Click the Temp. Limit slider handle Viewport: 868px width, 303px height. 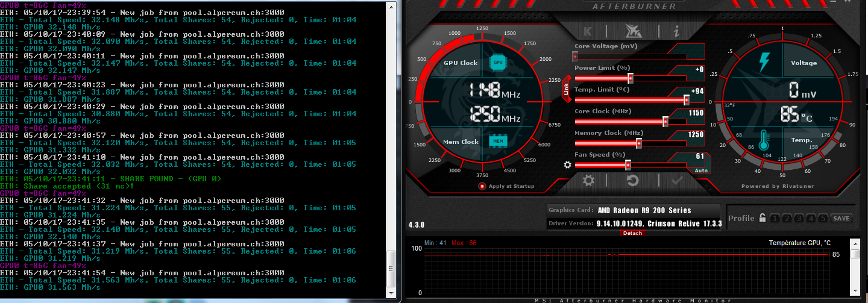click(x=686, y=100)
